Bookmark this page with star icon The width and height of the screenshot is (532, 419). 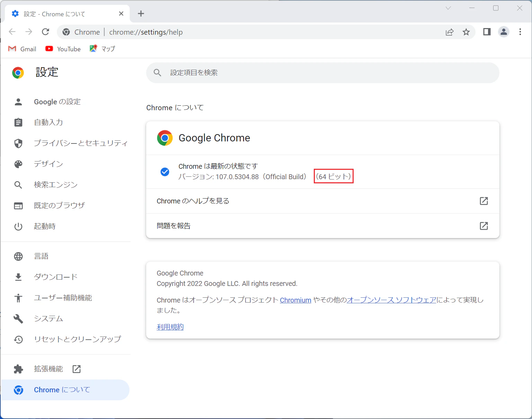pyautogui.click(x=466, y=32)
